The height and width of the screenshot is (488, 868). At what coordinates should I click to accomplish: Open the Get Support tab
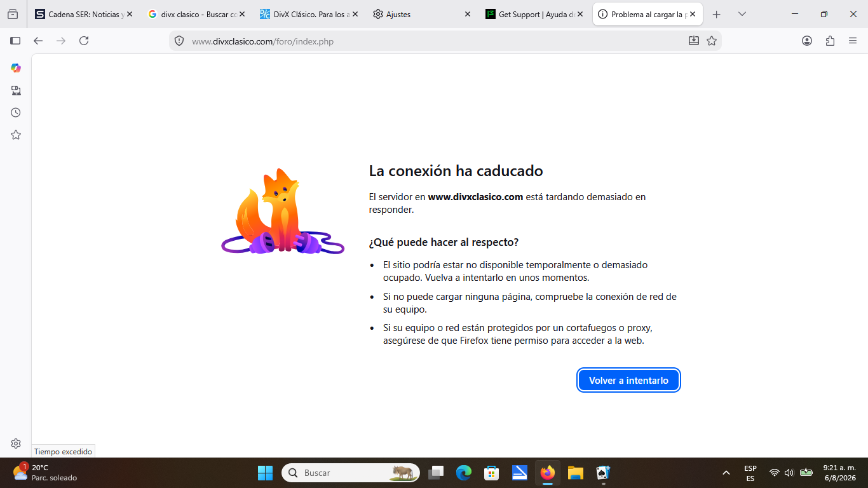[x=534, y=14]
